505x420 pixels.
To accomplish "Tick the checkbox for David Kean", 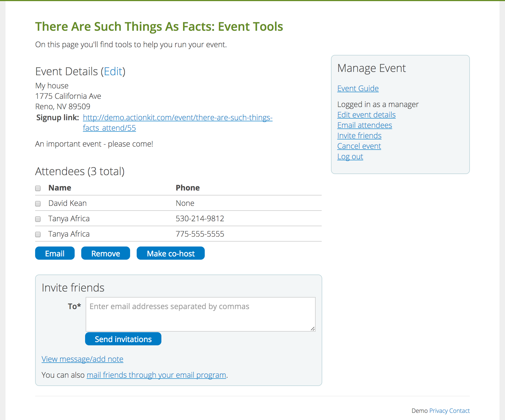I will point(38,204).
